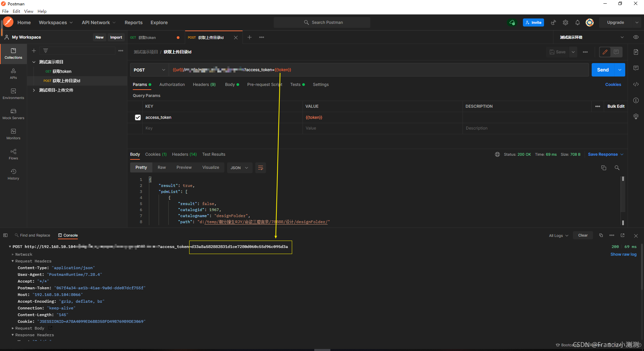Screen dimensions: 644x351
Task: Open the History sidebar panel
Action: [x=13, y=174]
